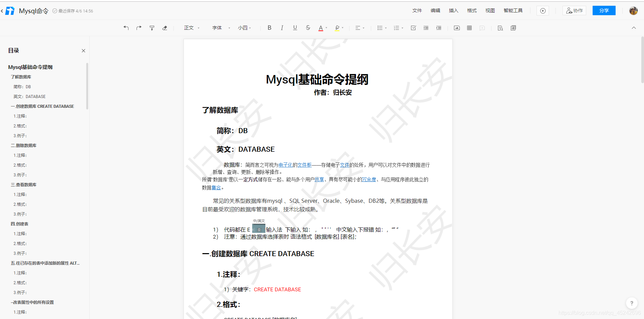Jump to 二.删除数据库 in outline
This screenshot has width=644, height=319.
(24, 146)
